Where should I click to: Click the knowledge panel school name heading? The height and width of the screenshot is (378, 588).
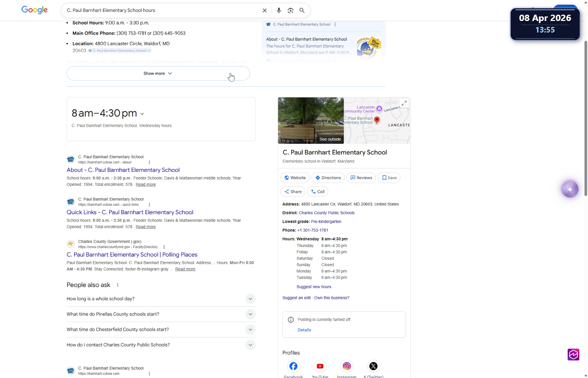click(335, 153)
